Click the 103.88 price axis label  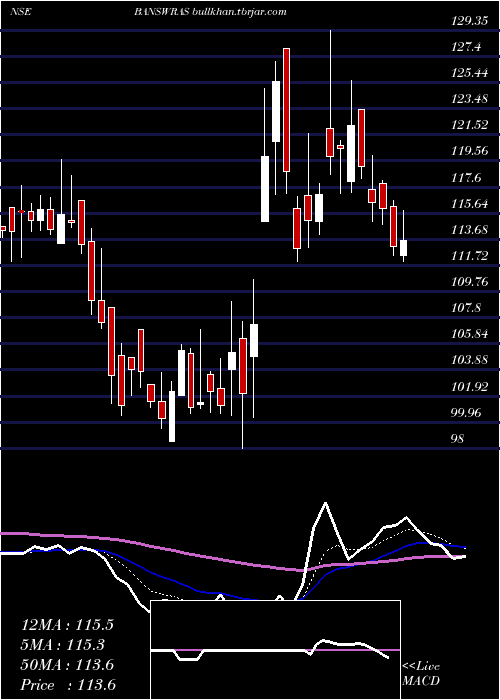pyautogui.click(x=469, y=360)
